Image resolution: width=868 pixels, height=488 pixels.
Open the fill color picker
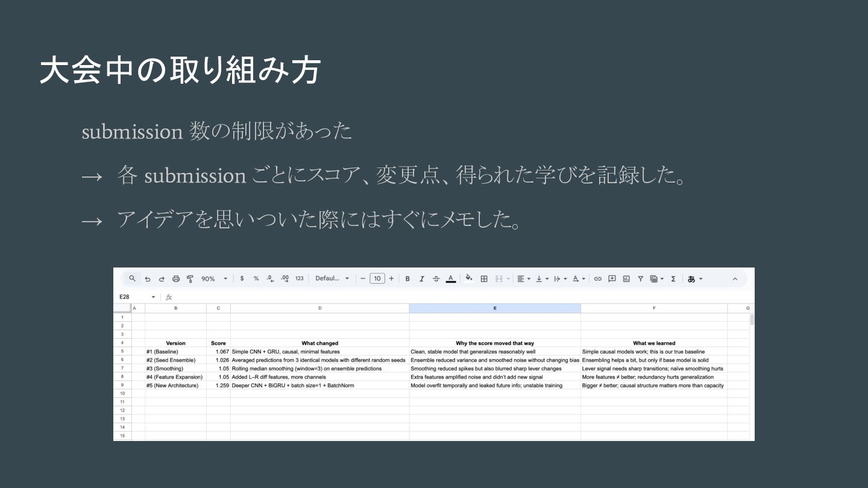[x=469, y=278]
